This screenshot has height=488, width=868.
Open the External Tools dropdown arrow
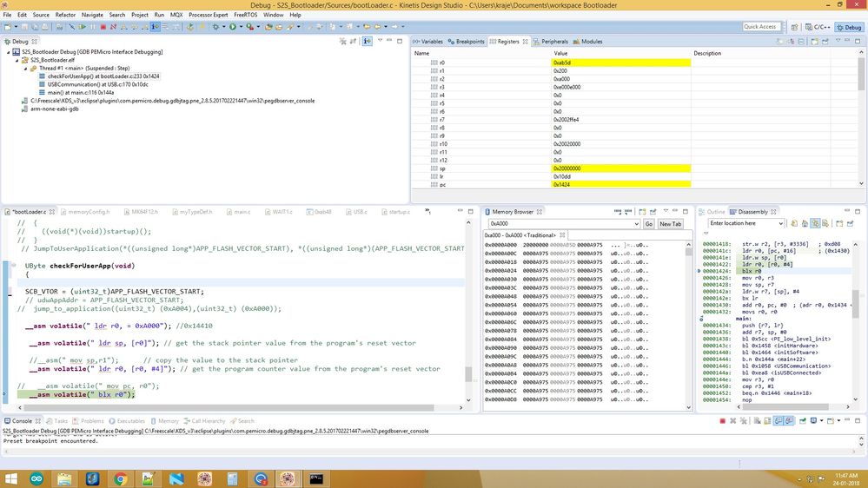(258, 27)
